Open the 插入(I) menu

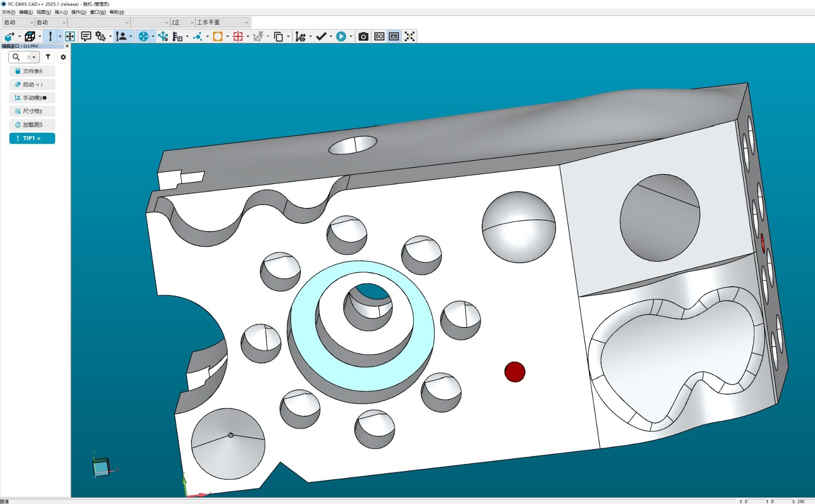[x=61, y=12]
